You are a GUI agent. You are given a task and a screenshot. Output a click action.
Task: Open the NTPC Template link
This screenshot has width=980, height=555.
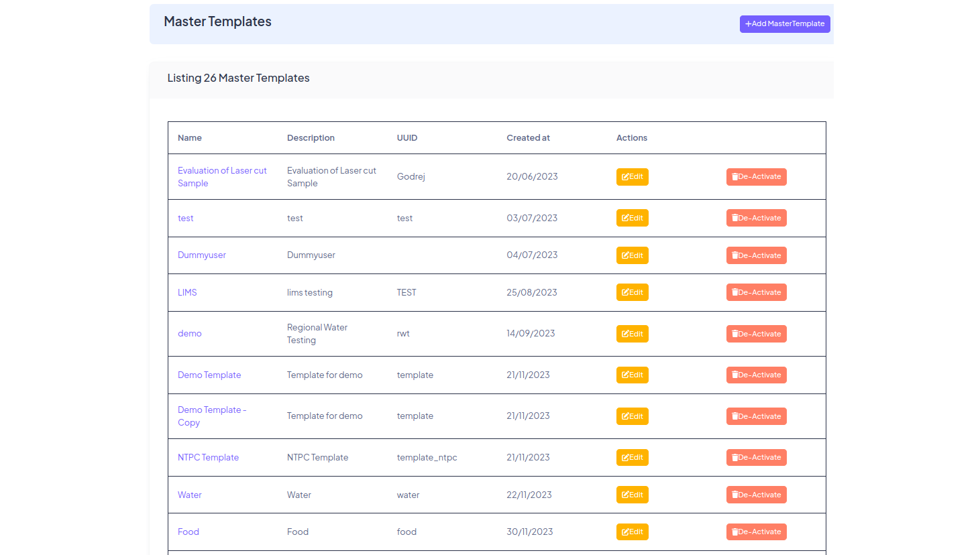208,458
